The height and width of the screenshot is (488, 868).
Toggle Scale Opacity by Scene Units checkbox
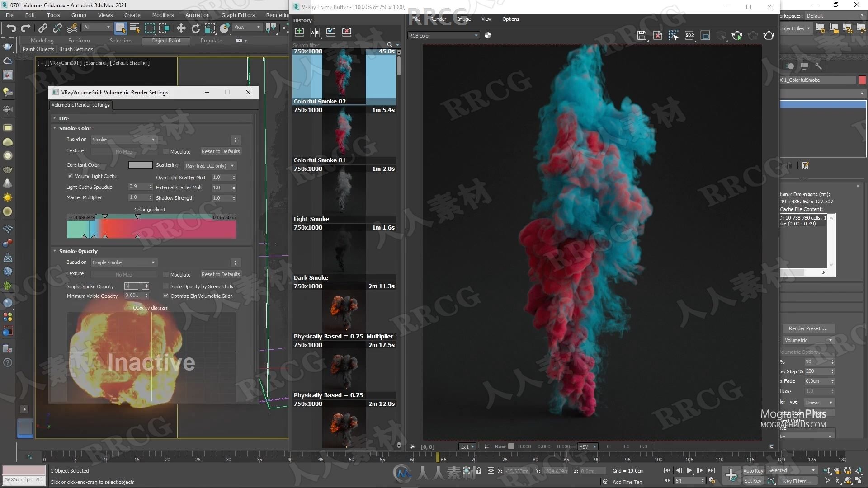pyautogui.click(x=166, y=286)
